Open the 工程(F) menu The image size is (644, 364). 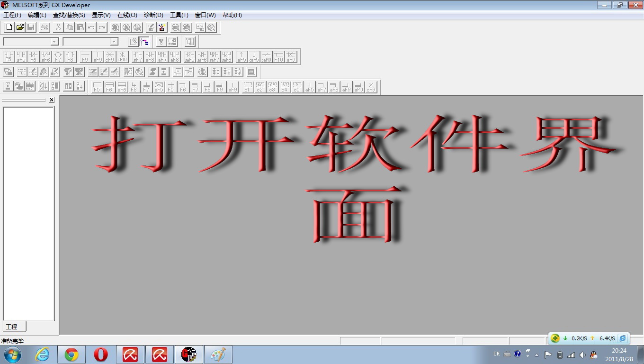pos(12,15)
